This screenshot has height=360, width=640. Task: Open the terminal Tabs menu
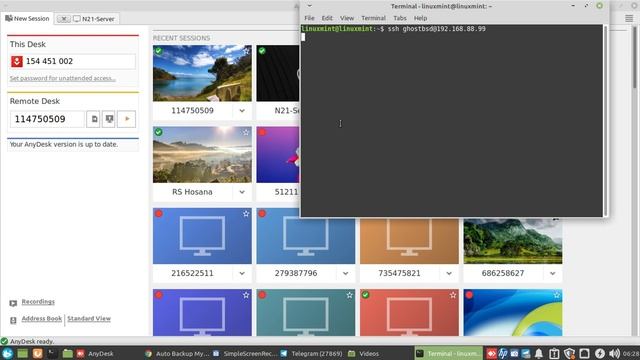coord(400,18)
